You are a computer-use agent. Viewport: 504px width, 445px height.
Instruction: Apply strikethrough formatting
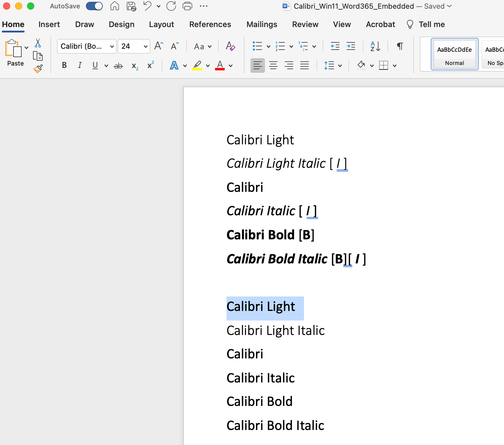point(118,65)
